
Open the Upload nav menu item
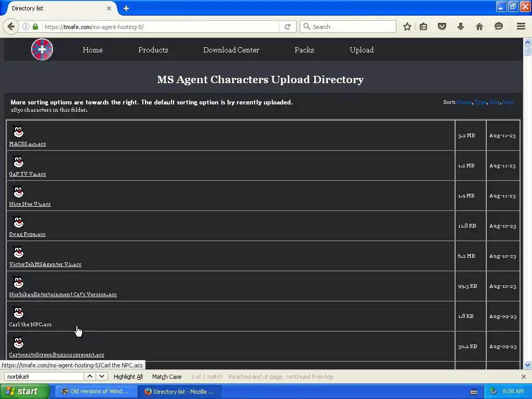tap(362, 50)
